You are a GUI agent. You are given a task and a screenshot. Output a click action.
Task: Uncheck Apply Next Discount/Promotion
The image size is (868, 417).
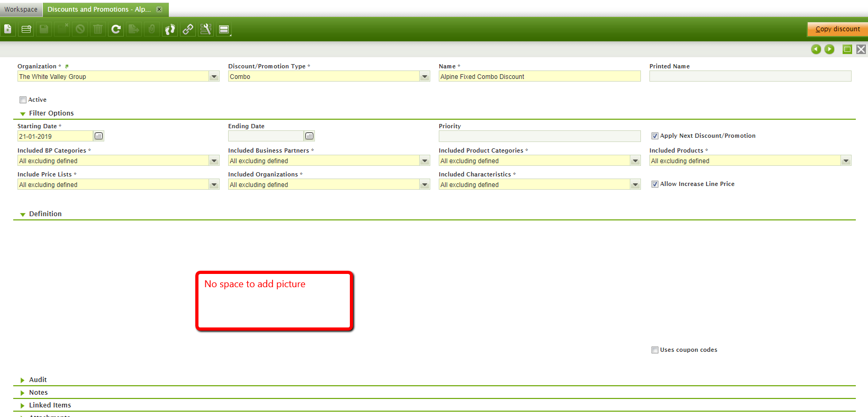pyautogui.click(x=655, y=136)
